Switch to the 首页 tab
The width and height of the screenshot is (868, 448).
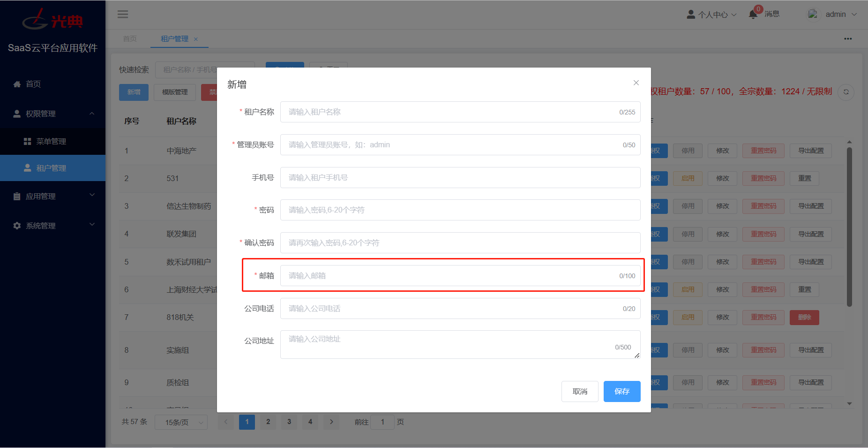point(130,38)
